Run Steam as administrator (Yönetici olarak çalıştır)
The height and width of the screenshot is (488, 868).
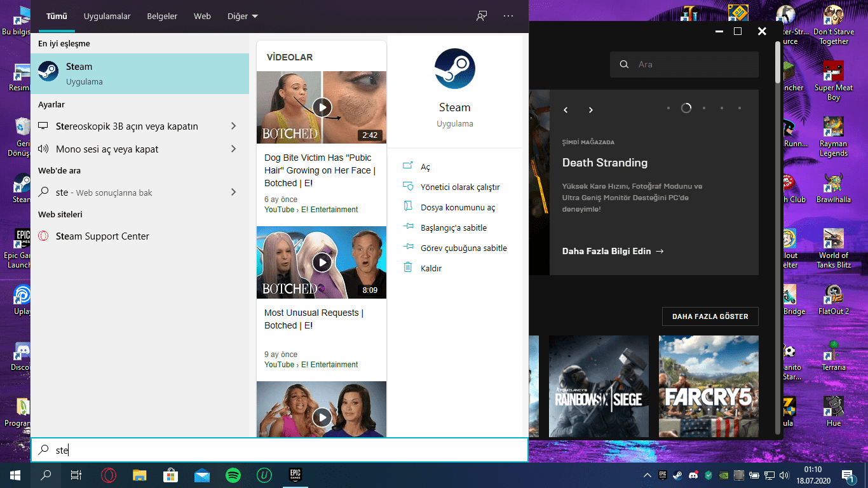pyautogui.click(x=460, y=187)
